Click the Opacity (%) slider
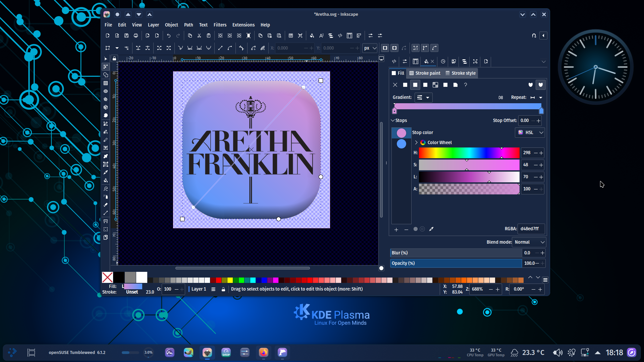Screen dimensions: 644x362 coord(456,263)
